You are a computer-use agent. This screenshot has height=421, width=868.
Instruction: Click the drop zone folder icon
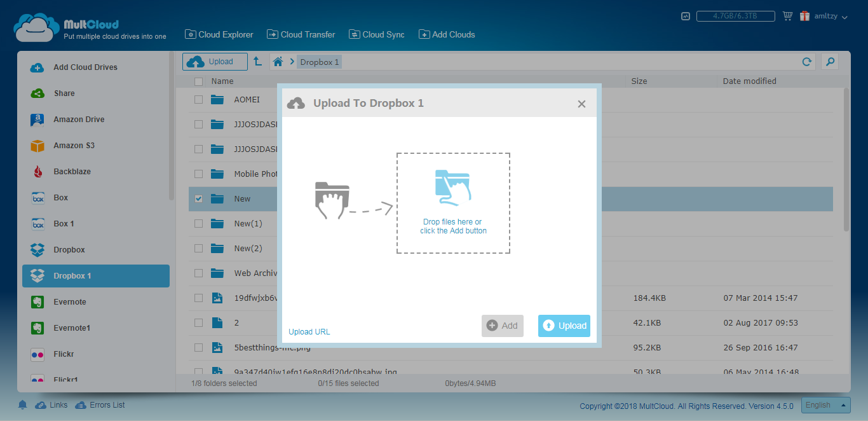pos(452,187)
